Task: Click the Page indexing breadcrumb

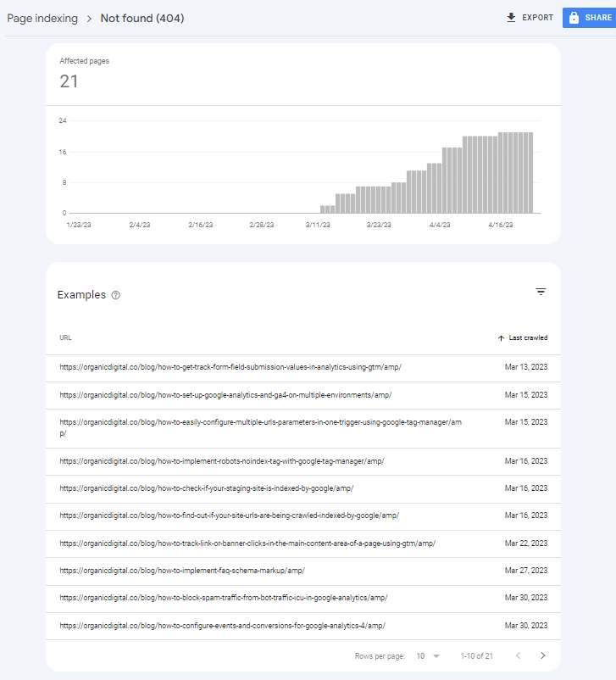Action: coord(42,18)
